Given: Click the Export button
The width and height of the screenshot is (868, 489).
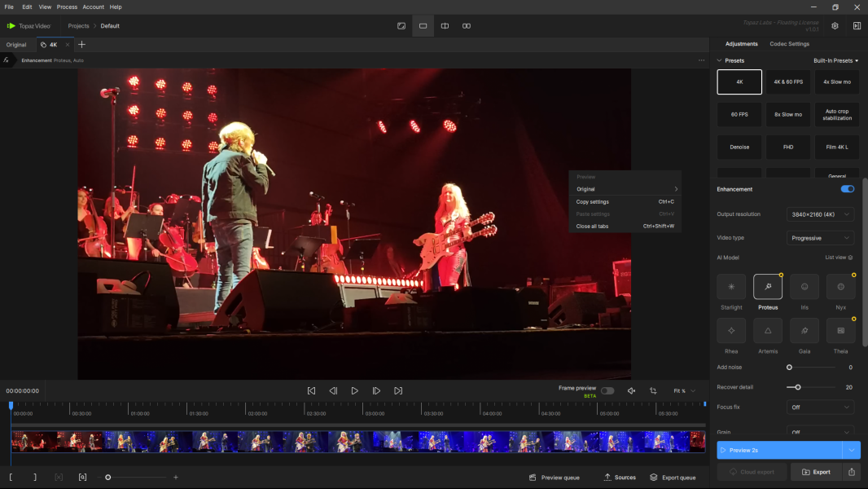Looking at the screenshot, I should pos(816,472).
